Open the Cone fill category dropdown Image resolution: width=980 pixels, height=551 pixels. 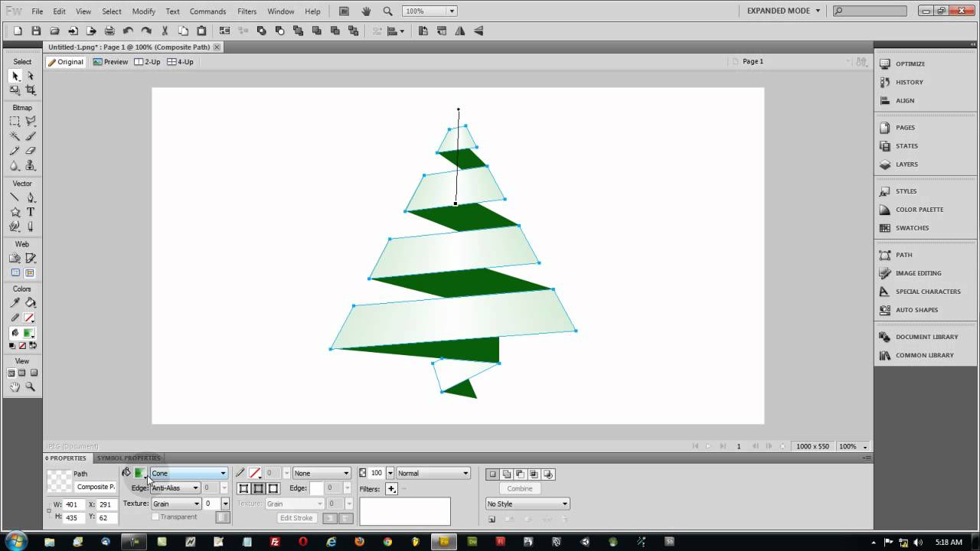tap(189, 473)
